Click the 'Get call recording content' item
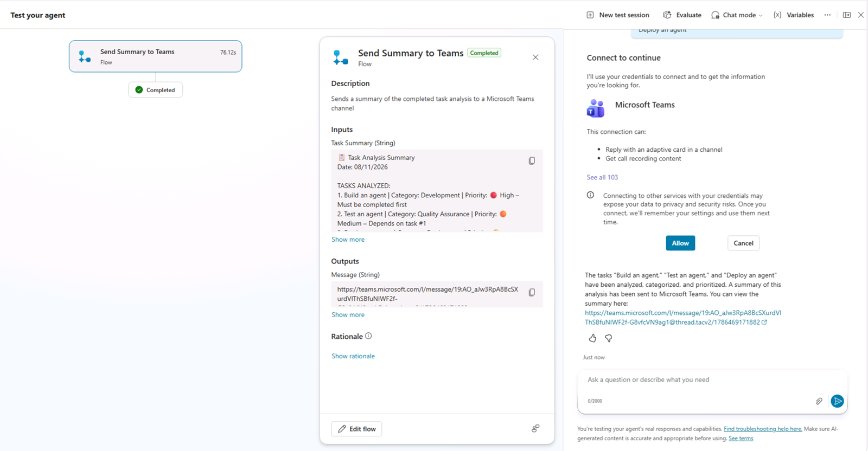The width and height of the screenshot is (868, 451). [643, 159]
